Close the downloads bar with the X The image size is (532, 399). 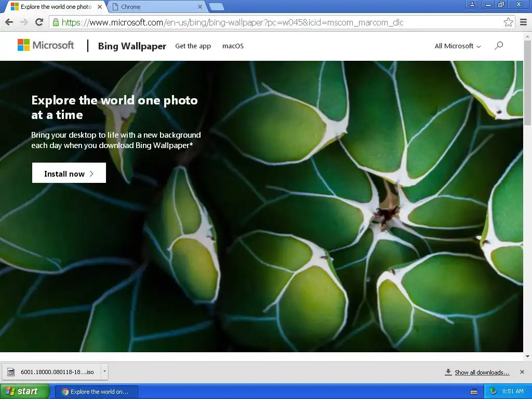coord(522,372)
